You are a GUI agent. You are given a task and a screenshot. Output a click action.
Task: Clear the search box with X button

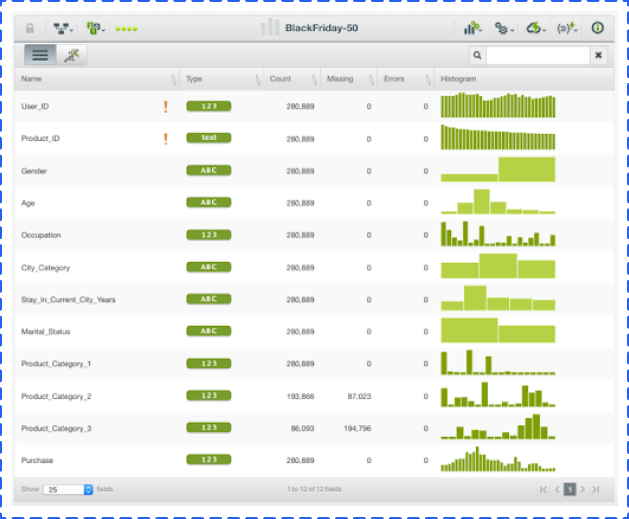(598, 56)
